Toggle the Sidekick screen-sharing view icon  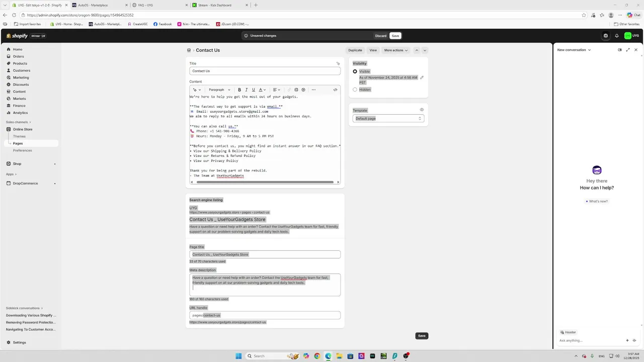pos(620,50)
